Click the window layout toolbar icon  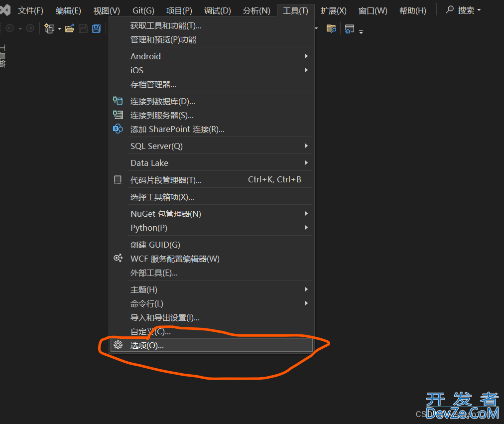[x=350, y=28]
